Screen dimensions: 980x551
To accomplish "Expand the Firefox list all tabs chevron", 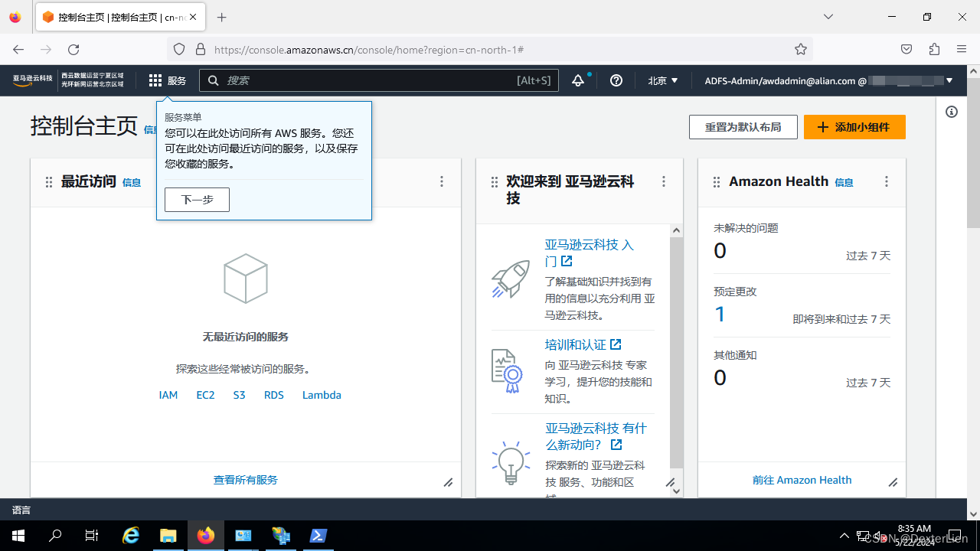I will 828,17.
